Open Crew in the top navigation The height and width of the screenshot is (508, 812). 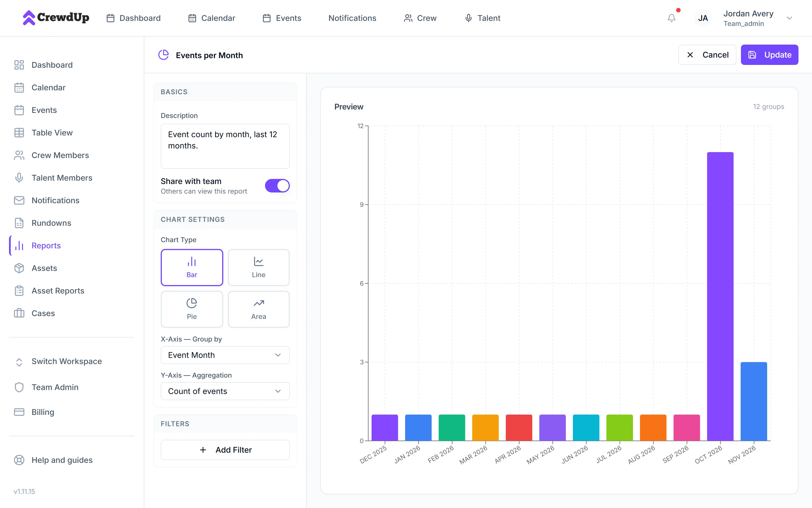[x=420, y=18]
